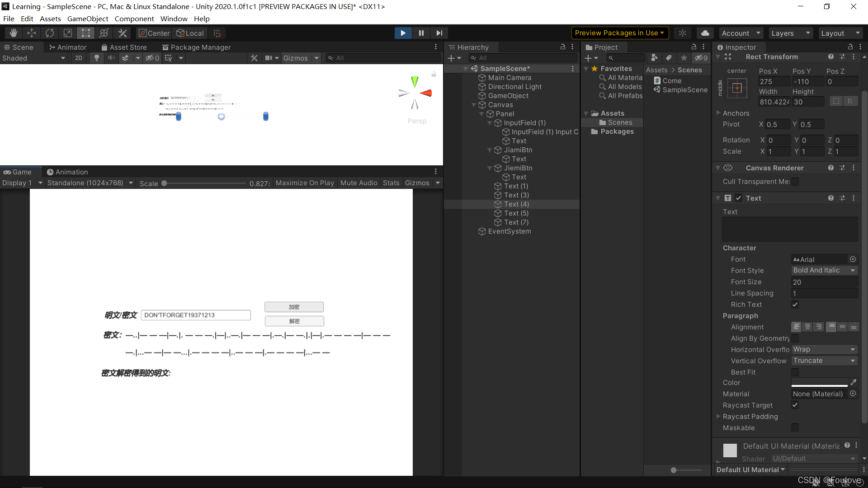Select the Move tool
Image resolution: width=868 pixels, height=488 pixels.
click(32, 33)
